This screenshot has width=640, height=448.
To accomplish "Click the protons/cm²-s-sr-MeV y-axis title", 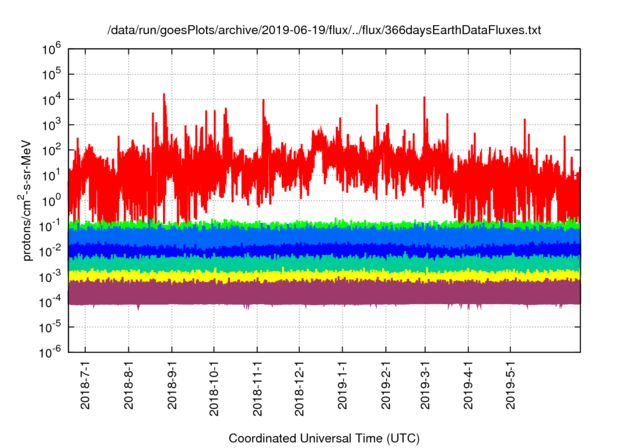I will (x=25, y=200).
